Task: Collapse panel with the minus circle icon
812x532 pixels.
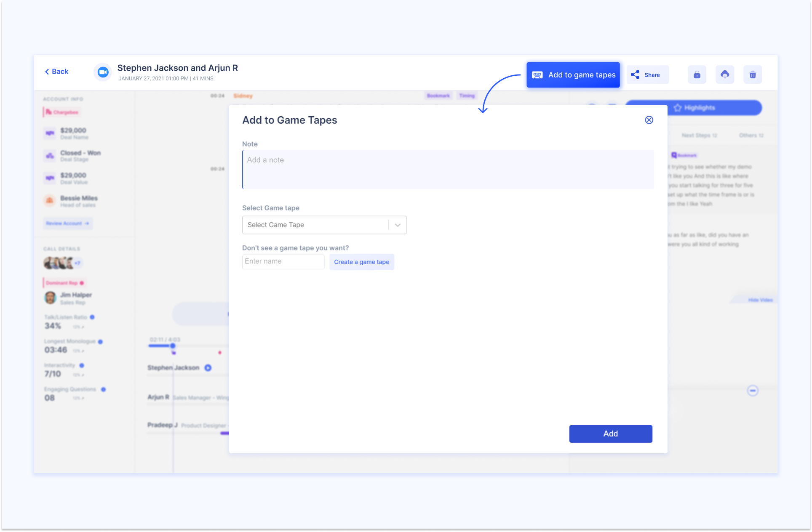Action: 753,391
